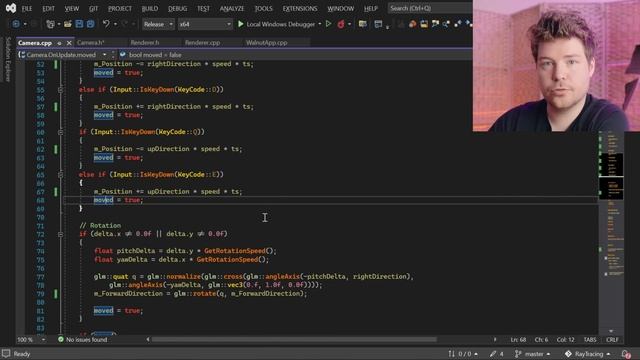640x360 pixels.
Task: Open the Solution Explorer side tab
Action: pos(7,59)
